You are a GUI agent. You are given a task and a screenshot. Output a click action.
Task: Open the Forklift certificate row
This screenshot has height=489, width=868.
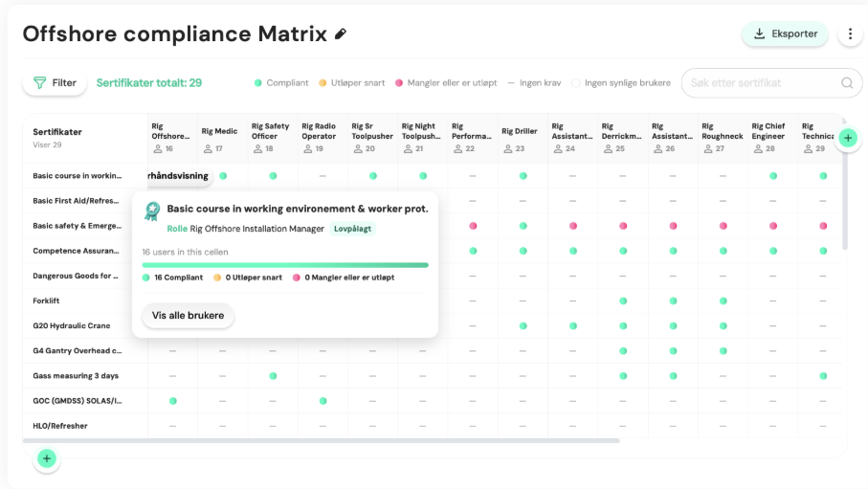click(x=46, y=300)
